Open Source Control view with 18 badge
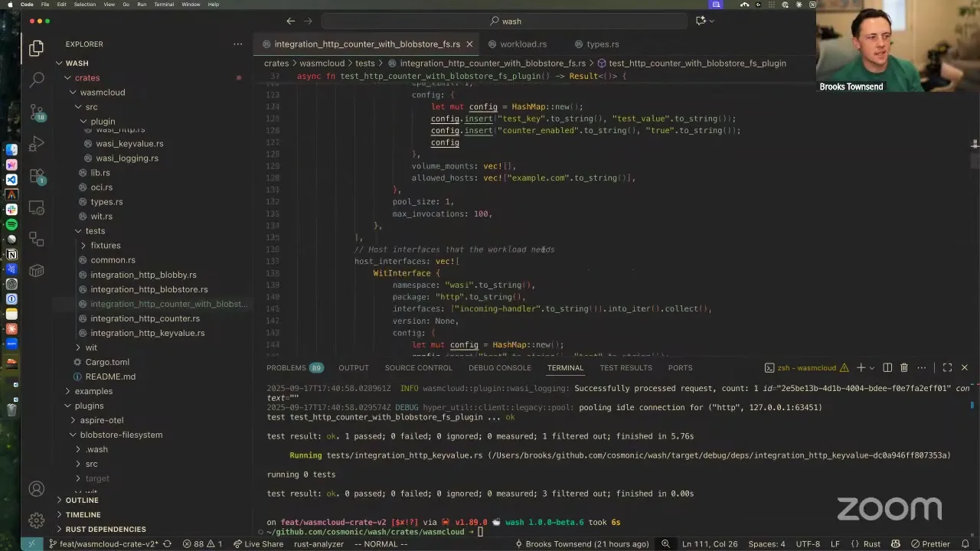The image size is (980, 551). pyautogui.click(x=36, y=112)
